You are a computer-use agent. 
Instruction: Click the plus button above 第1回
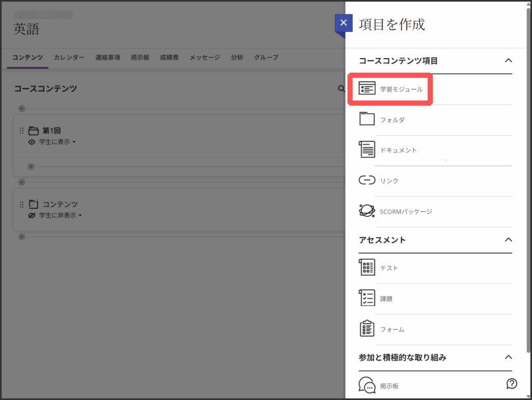pyautogui.click(x=21, y=109)
